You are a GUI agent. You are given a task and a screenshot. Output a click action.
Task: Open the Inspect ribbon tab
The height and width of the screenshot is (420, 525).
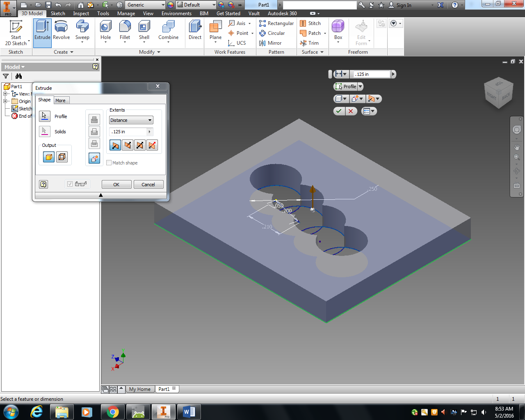pyautogui.click(x=81, y=14)
